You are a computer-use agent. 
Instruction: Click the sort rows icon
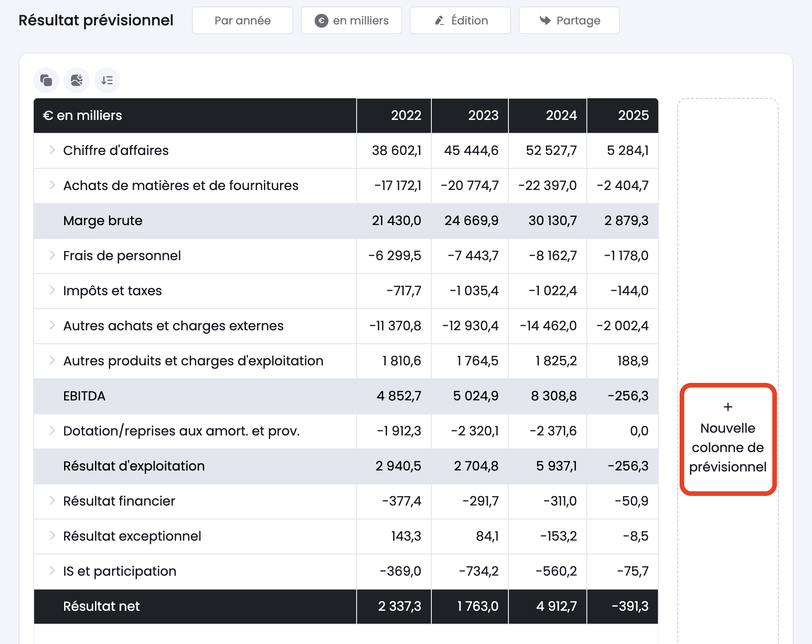[x=107, y=80]
